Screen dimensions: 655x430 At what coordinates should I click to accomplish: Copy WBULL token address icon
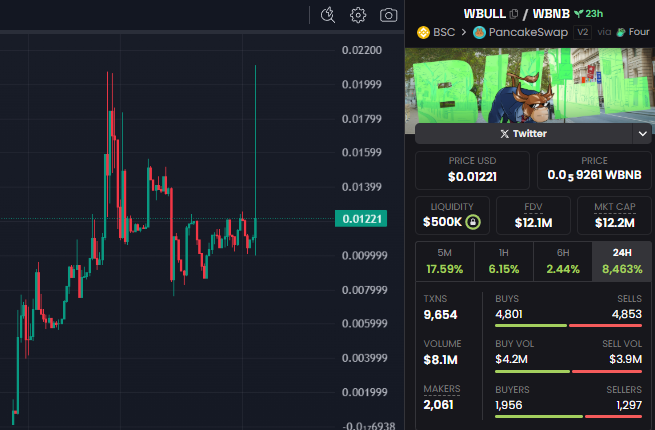tap(514, 14)
